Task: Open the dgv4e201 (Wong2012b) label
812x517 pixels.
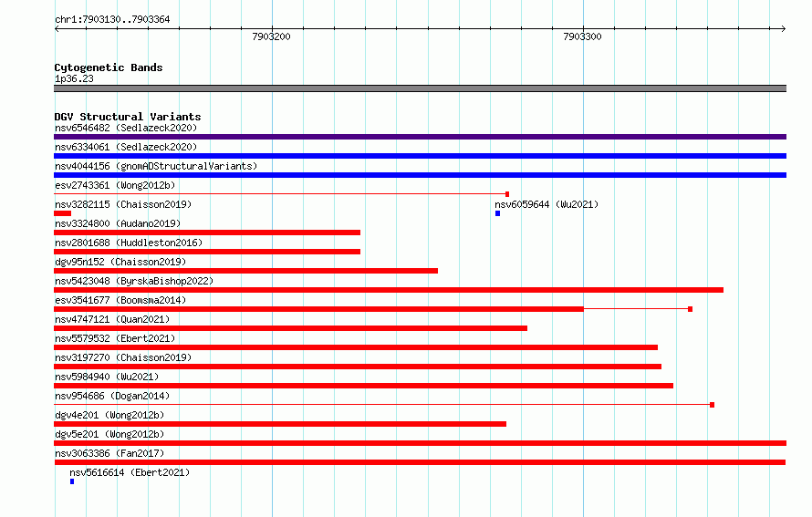Action: (x=109, y=415)
